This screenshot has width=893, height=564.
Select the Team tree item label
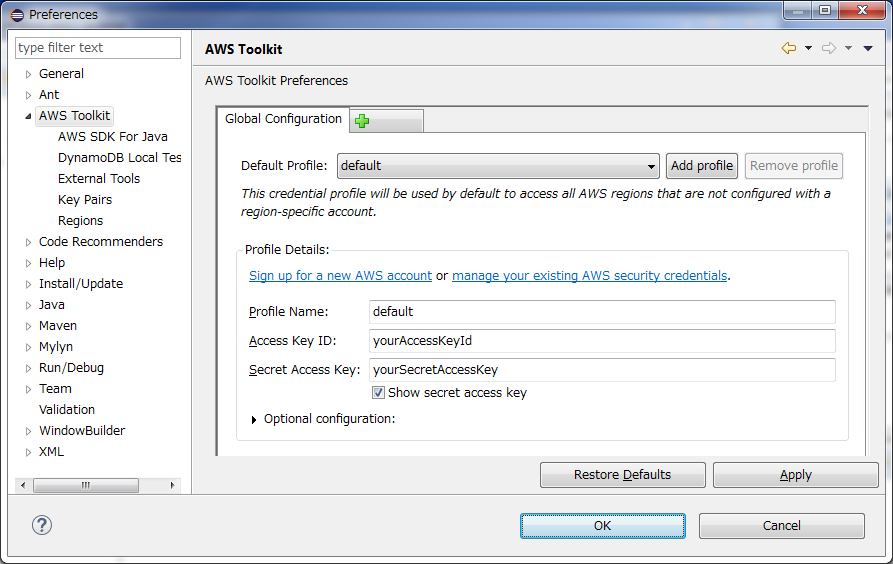pyautogui.click(x=55, y=389)
